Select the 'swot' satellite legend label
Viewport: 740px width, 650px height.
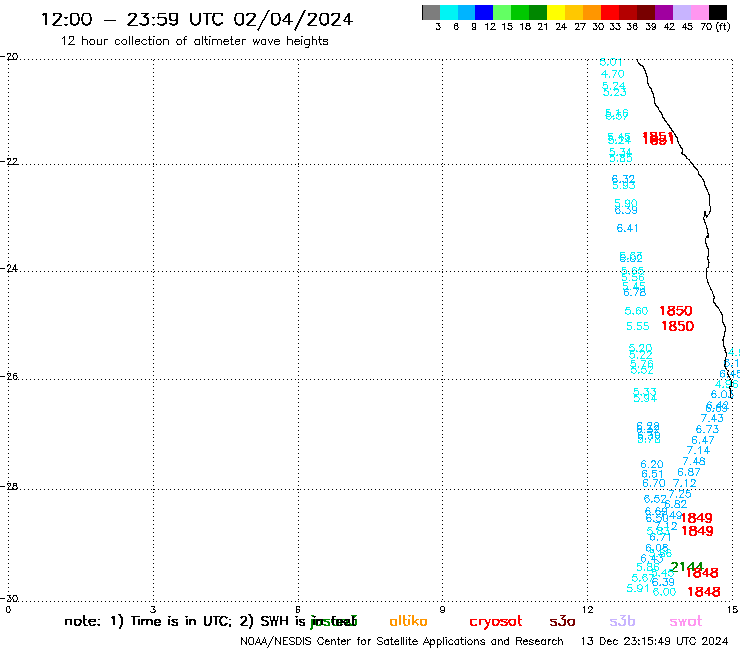(x=686, y=622)
